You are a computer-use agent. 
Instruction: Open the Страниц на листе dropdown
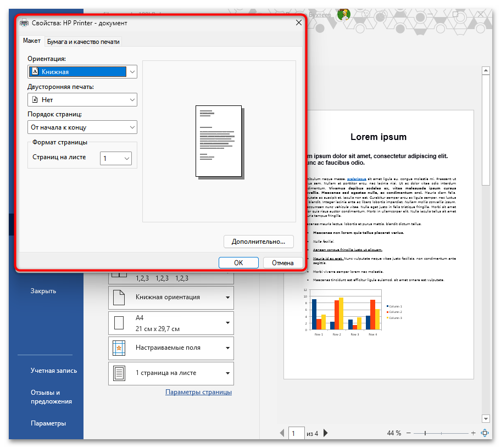[116, 158]
